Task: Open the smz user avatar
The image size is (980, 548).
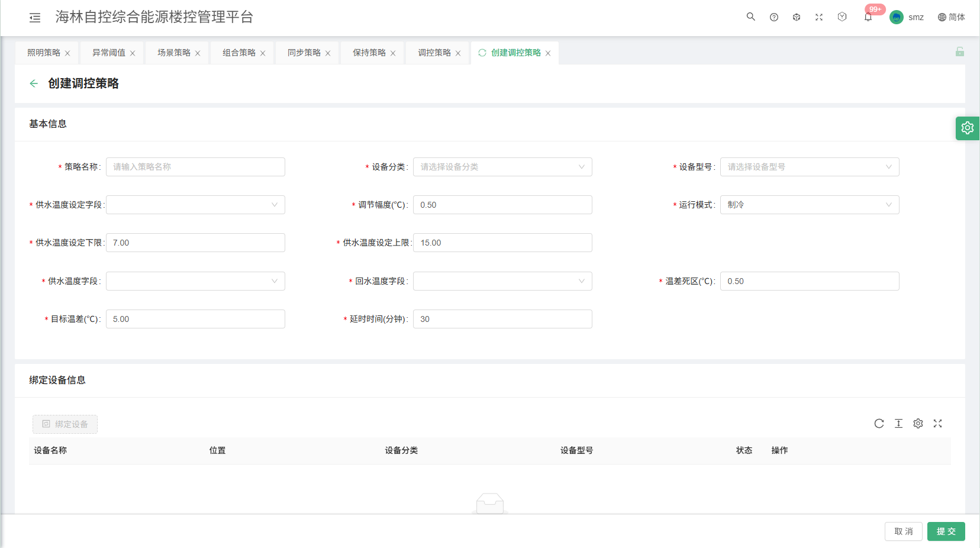Action: [x=896, y=17]
